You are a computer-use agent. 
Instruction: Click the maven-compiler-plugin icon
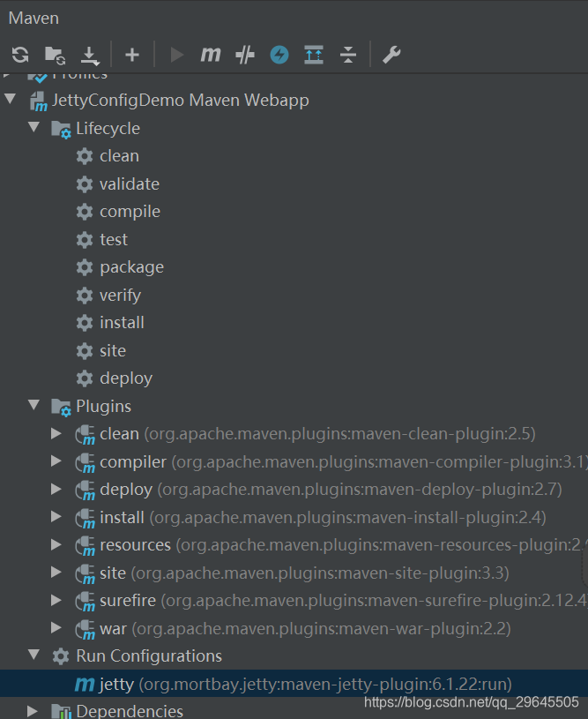pyautogui.click(x=86, y=463)
